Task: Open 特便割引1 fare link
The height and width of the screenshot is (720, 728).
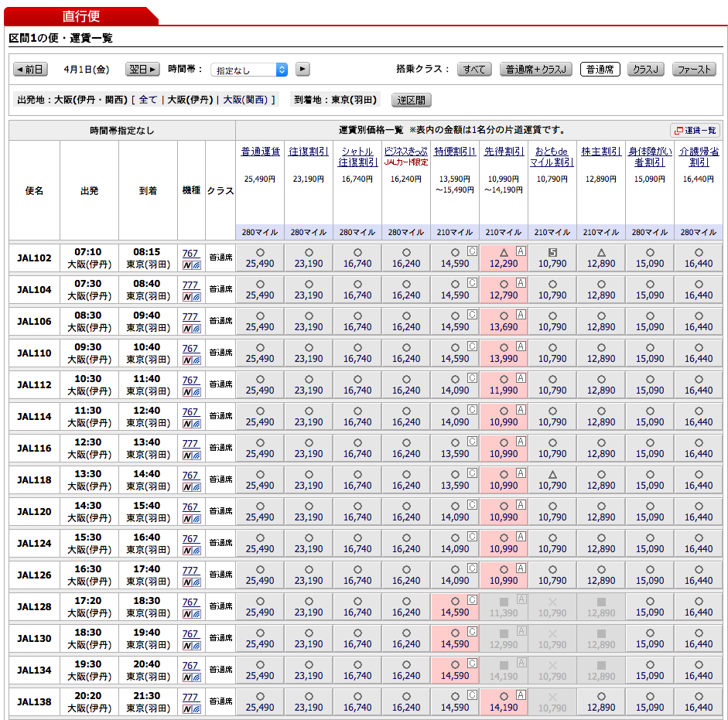Action: pos(455,152)
